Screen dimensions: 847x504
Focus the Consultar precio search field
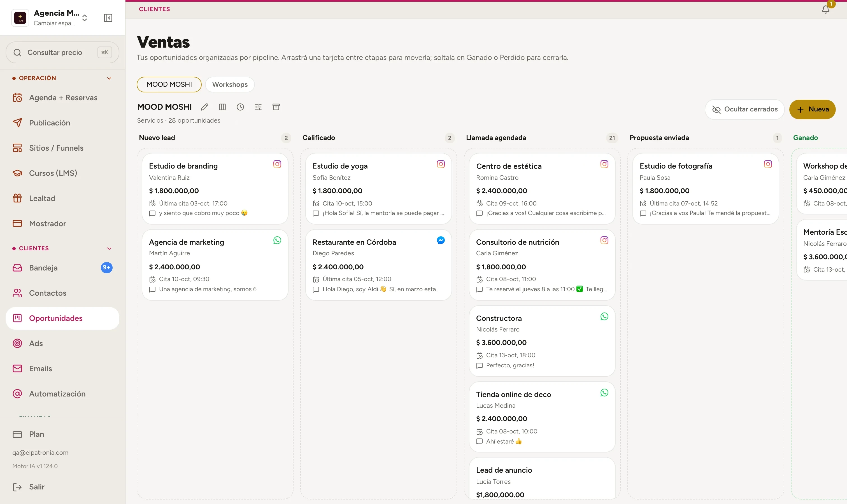coord(62,52)
